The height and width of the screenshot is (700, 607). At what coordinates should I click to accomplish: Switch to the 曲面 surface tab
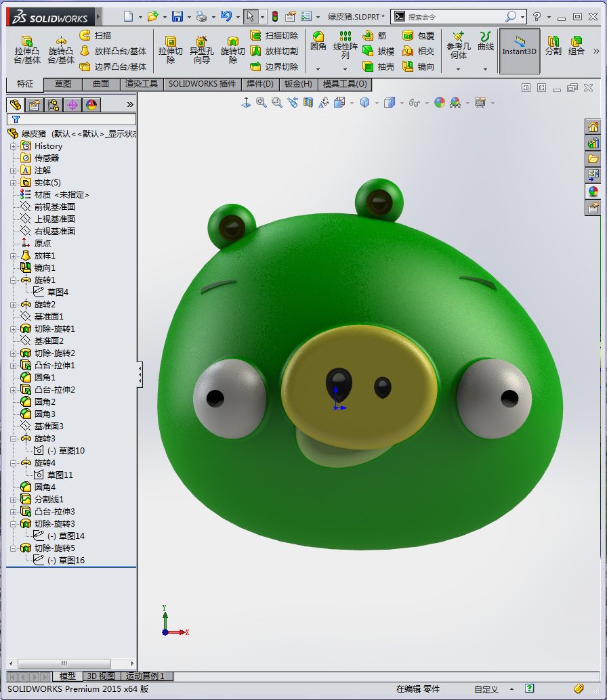(x=101, y=84)
